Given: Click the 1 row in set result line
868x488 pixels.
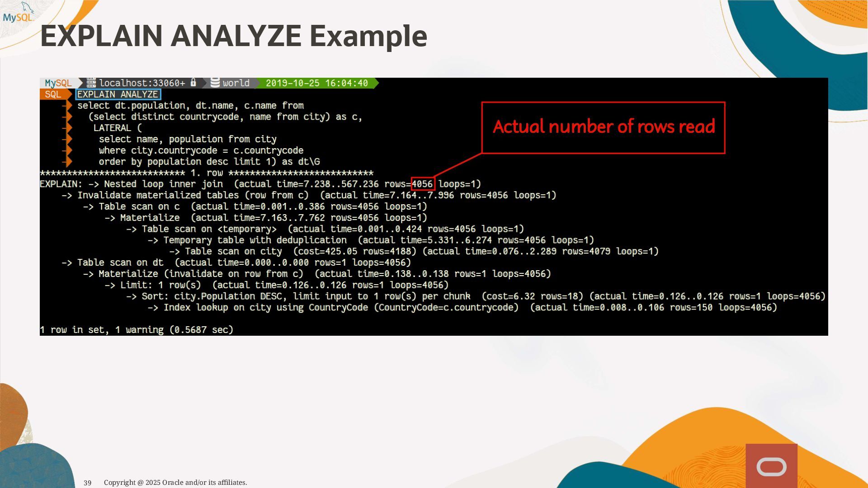Looking at the screenshot, I should (137, 330).
